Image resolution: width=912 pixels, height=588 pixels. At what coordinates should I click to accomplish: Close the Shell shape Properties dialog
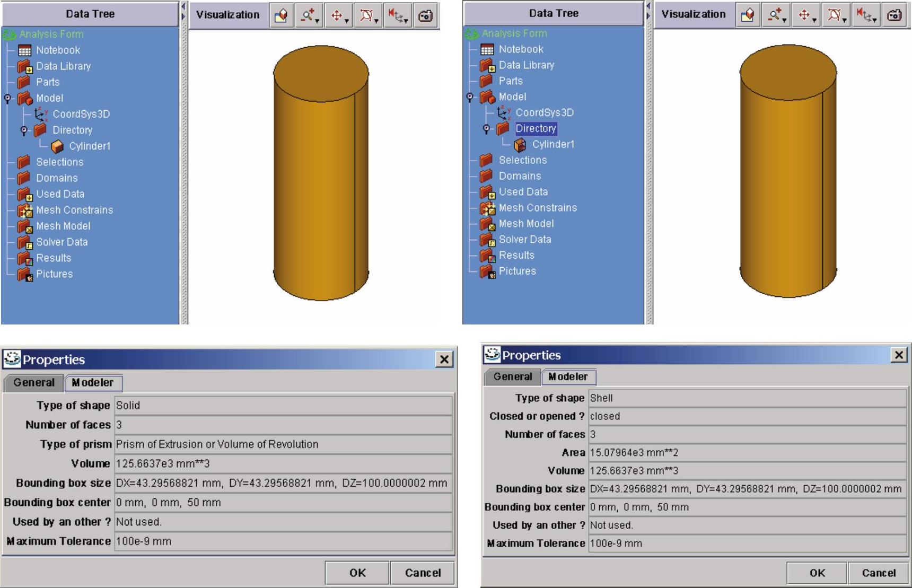pyautogui.click(x=899, y=355)
